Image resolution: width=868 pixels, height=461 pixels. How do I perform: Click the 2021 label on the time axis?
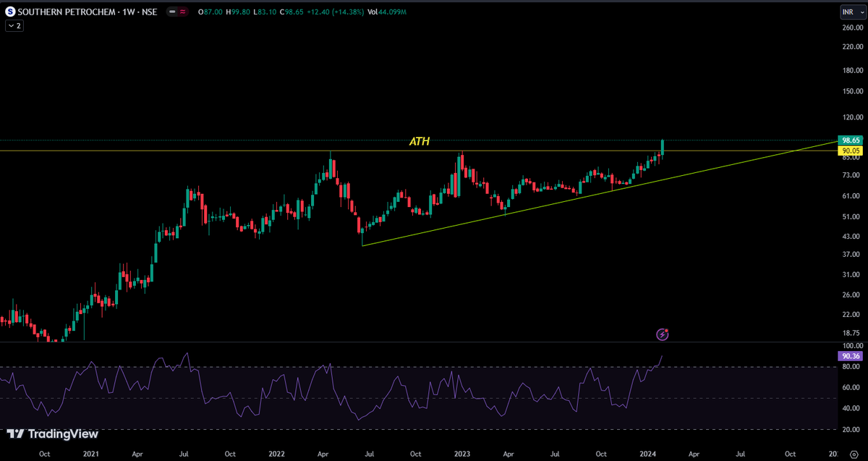90,454
